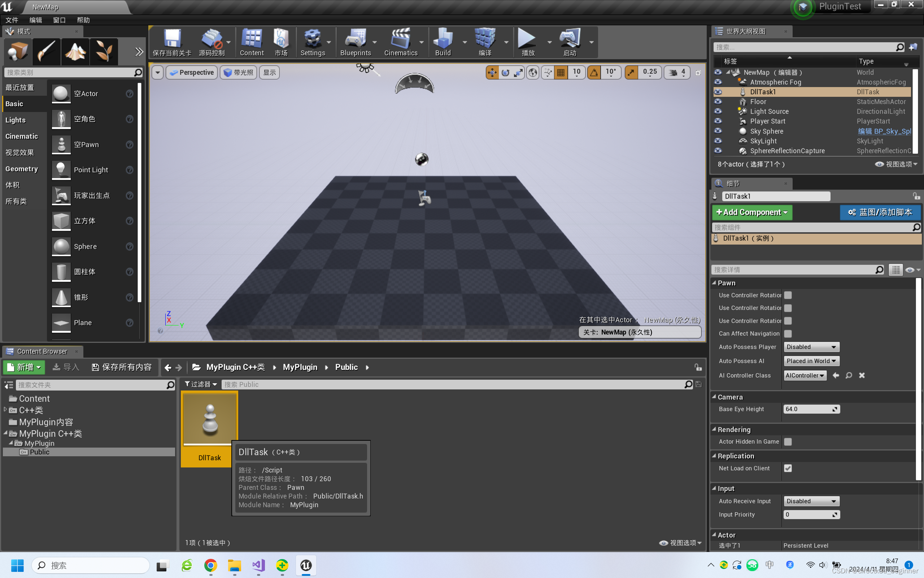The image size is (924, 578).
Task: Maximize or restore the viewport
Action: coord(698,73)
